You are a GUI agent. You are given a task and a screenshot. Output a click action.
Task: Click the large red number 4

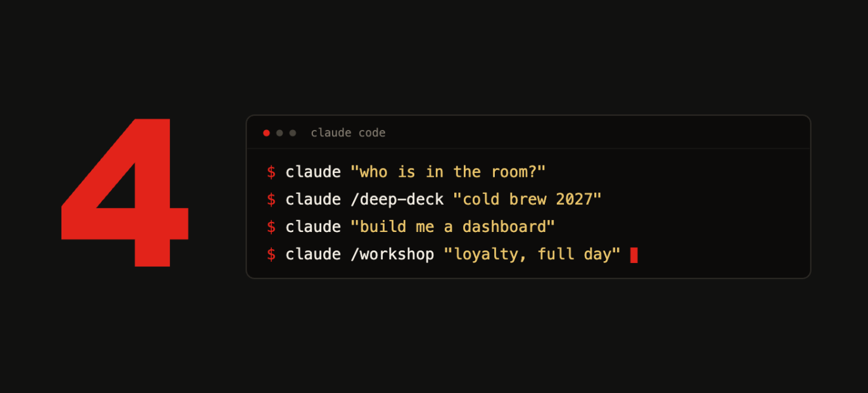125,191
